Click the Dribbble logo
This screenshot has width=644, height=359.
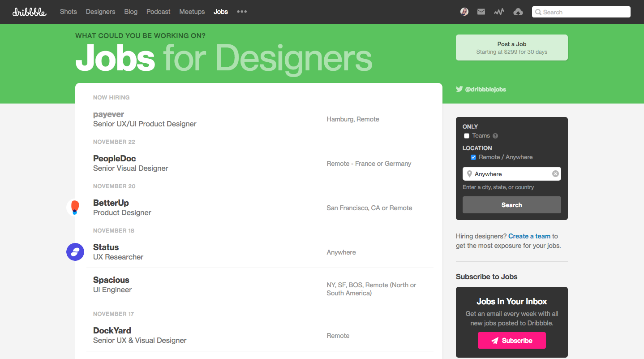[x=29, y=12]
